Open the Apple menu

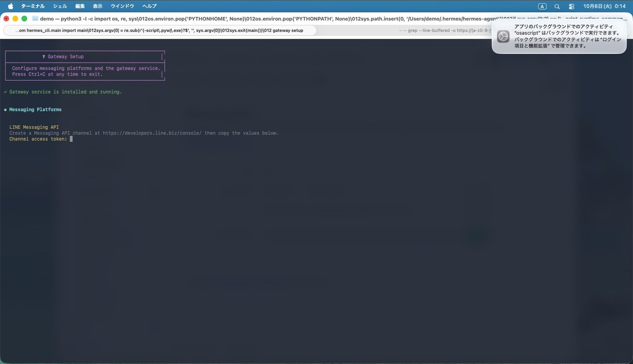click(11, 6)
